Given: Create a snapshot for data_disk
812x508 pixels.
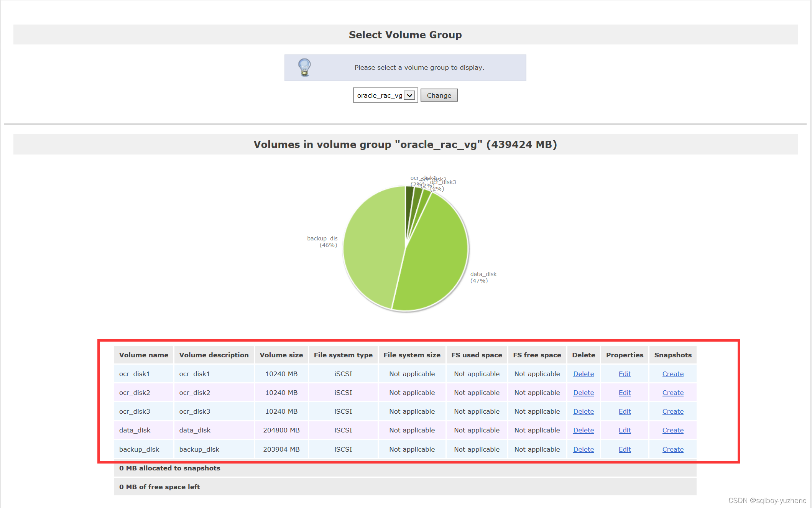Looking at the screenshot, I should click(673, 430).
